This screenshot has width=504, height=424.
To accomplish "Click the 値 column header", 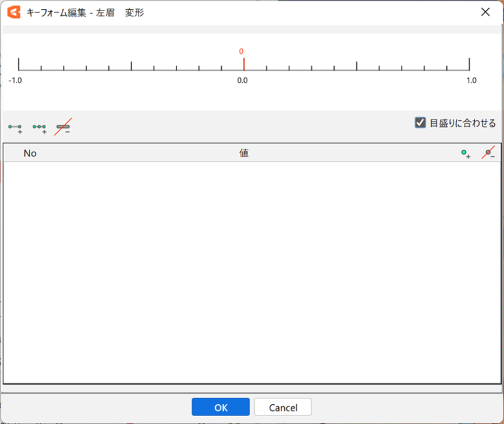I will coord(243,154).
